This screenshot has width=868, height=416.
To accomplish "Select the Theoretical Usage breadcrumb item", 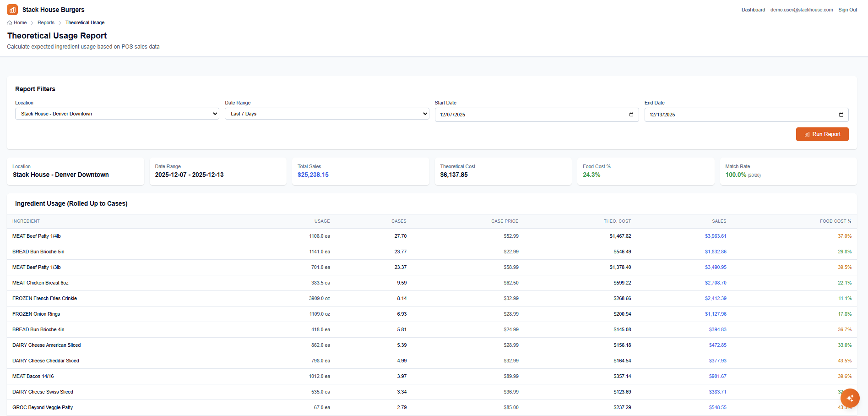I will point(85,22).
